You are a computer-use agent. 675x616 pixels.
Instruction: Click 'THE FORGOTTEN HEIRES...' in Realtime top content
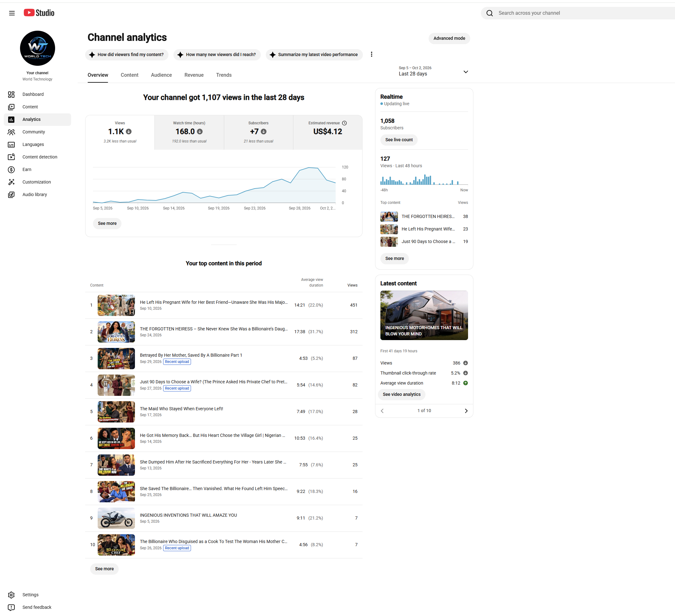tap(428, 217)
